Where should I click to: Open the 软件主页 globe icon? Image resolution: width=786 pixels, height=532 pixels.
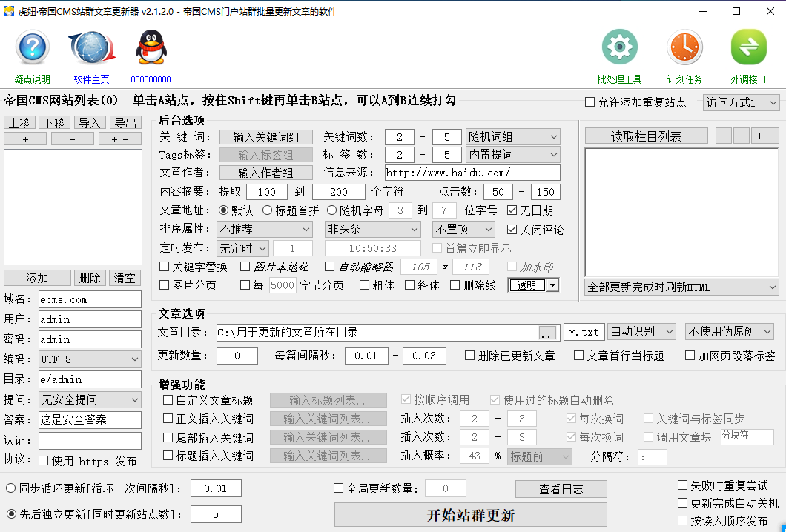pos(91,48)
